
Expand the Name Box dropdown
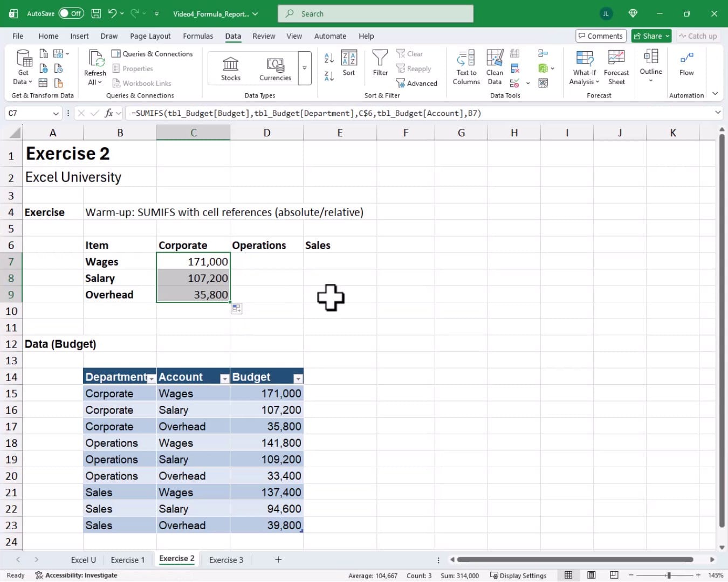click(x=56, y=114)
